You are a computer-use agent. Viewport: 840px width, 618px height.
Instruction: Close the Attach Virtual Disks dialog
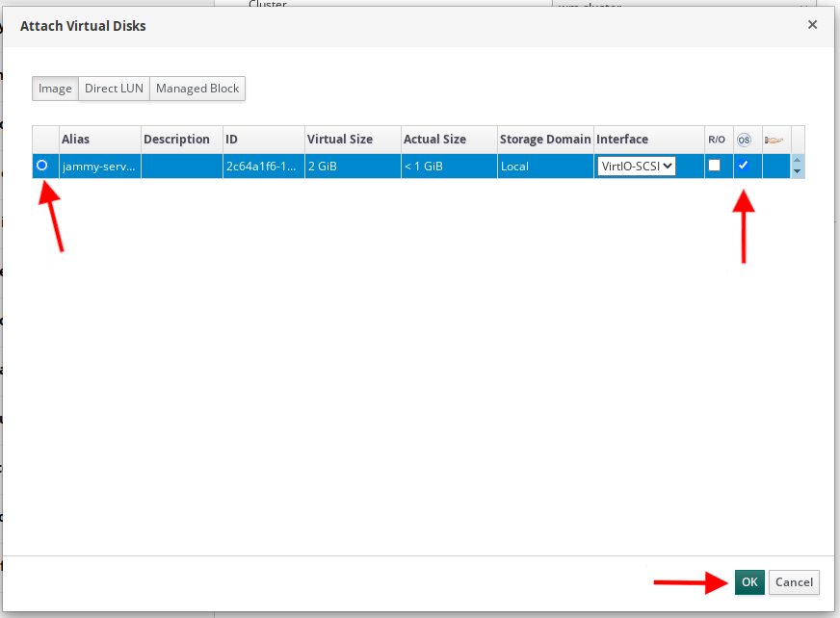click(x=812, y=25)
